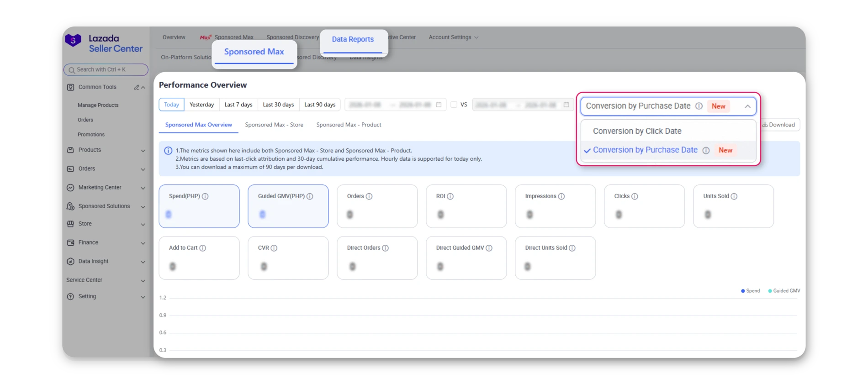Viewport: 868px width, 389px height.
Task: Enable the VS comparison checkbox
Action: point(454,105)
